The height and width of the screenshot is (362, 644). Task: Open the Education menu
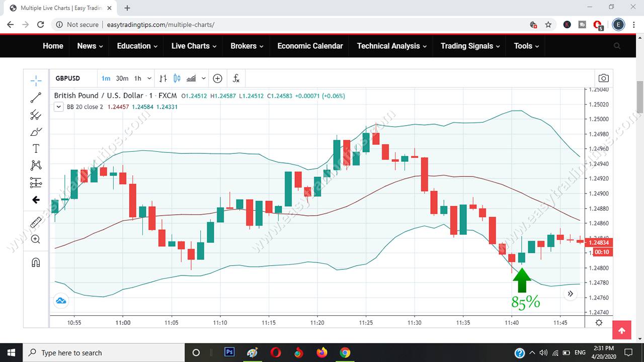point(133,46)
